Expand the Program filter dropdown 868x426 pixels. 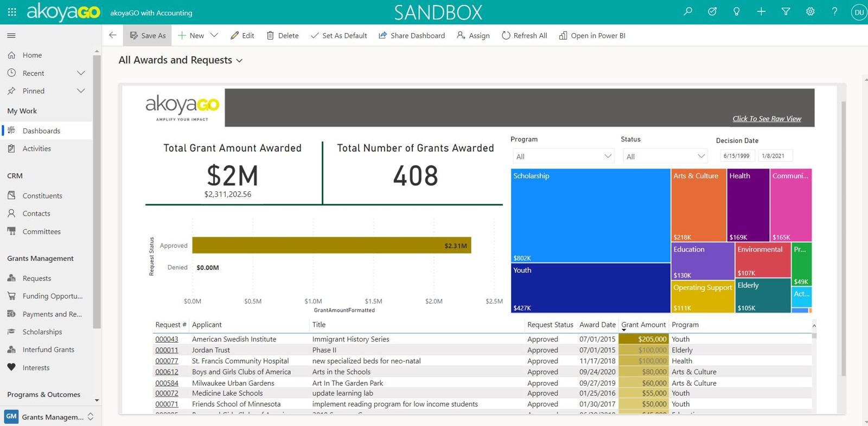point(563,157)
